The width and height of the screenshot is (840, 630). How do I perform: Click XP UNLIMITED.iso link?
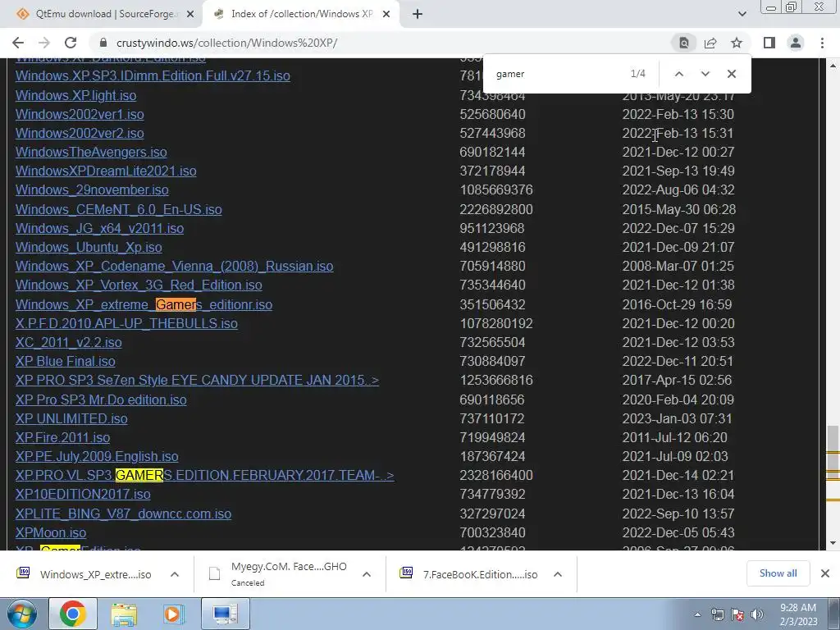pyautogui.click(x=71, y=418)
